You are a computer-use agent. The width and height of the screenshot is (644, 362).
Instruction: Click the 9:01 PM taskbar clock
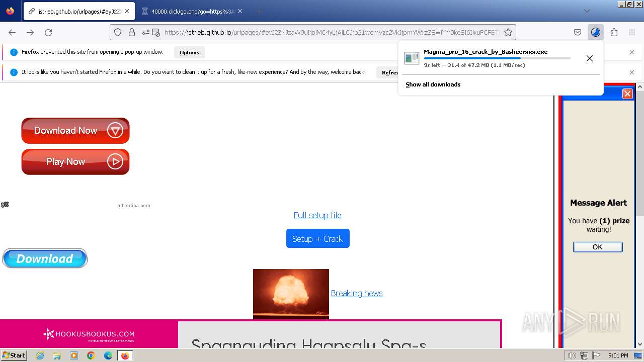618,355
